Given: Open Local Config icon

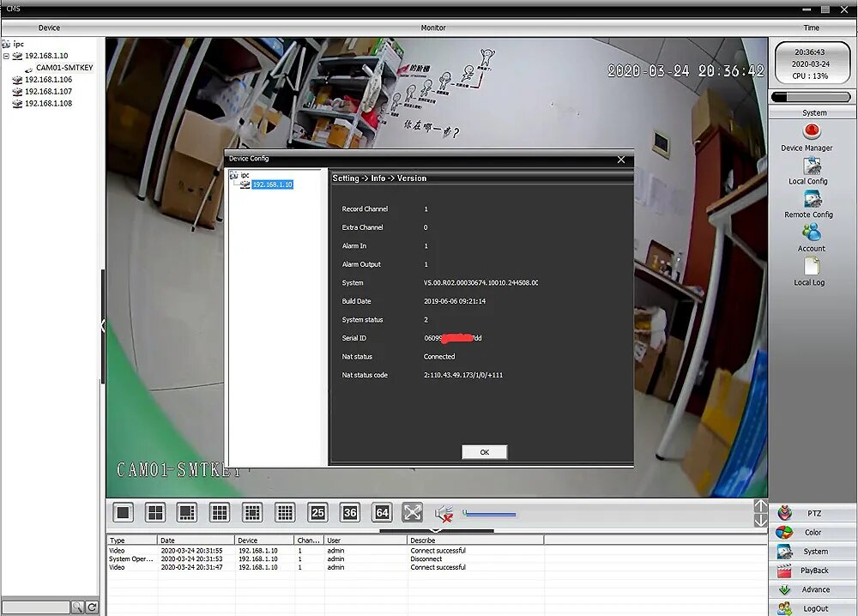Looking at the screenshot, I should (x=812, y=166).
